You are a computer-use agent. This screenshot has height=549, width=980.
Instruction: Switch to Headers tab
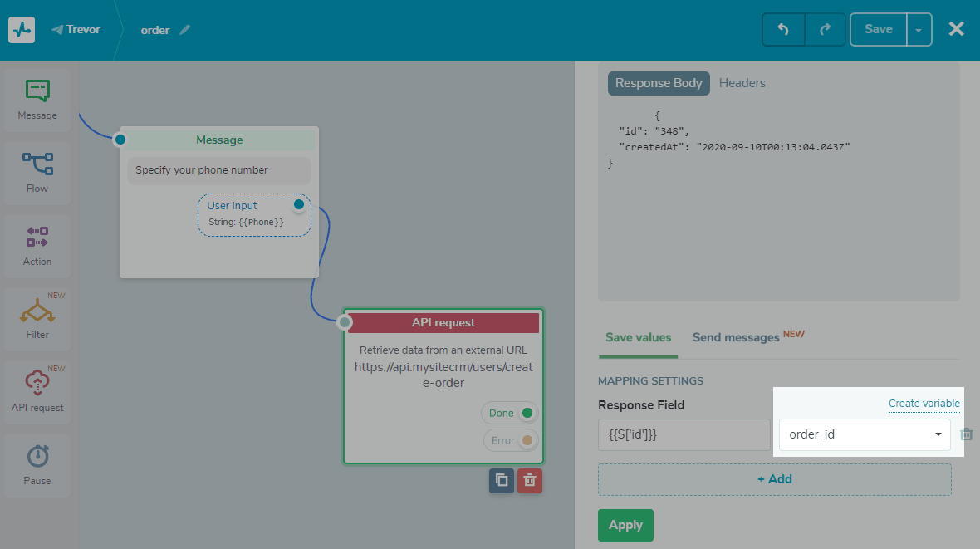point(742,83)
